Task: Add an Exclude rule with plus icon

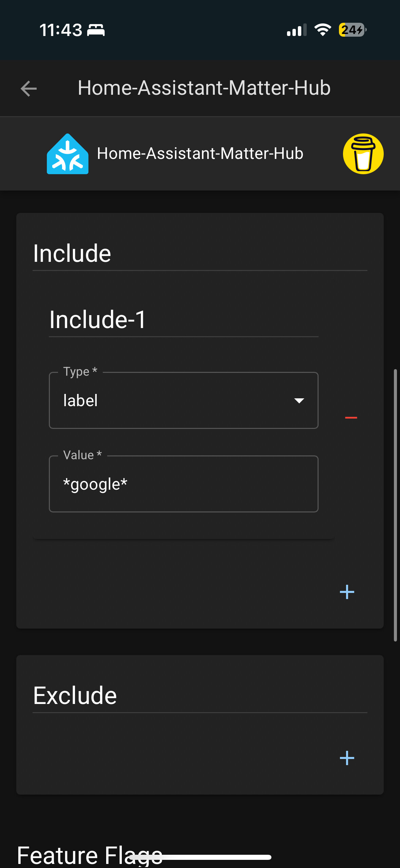Action: (x=347, y=758)
